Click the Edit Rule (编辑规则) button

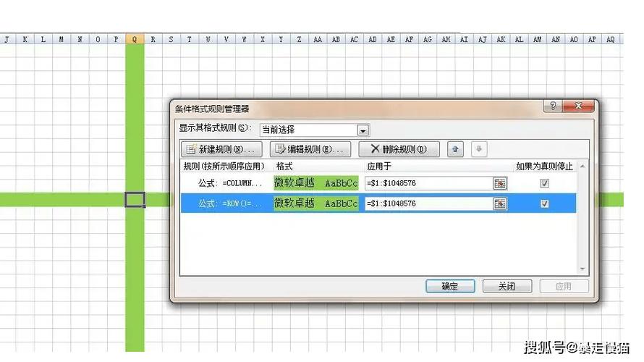click(x=310, y=149)
